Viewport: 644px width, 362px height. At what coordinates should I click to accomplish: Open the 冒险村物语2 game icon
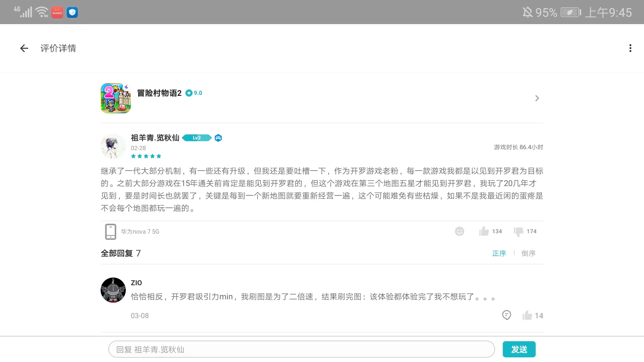tap(116, 98)
